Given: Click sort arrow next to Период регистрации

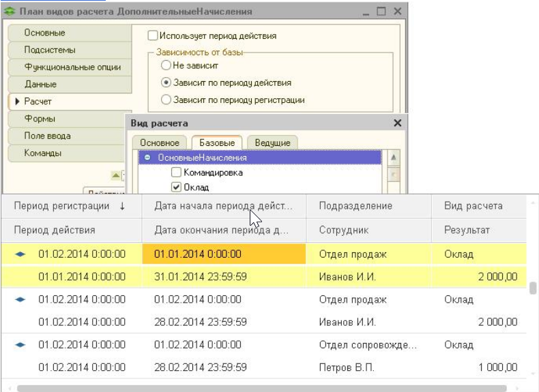Looking at the screenshot, I should [122, 206].
